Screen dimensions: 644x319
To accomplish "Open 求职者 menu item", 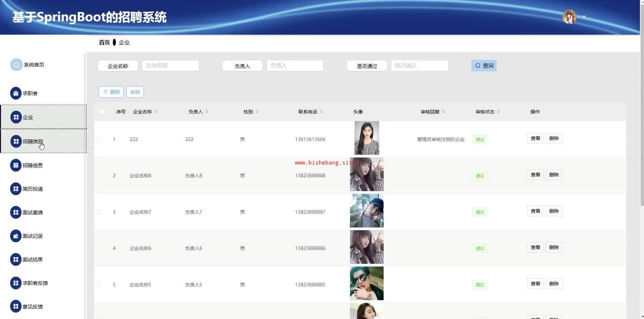I will click(x=43, y=93).
